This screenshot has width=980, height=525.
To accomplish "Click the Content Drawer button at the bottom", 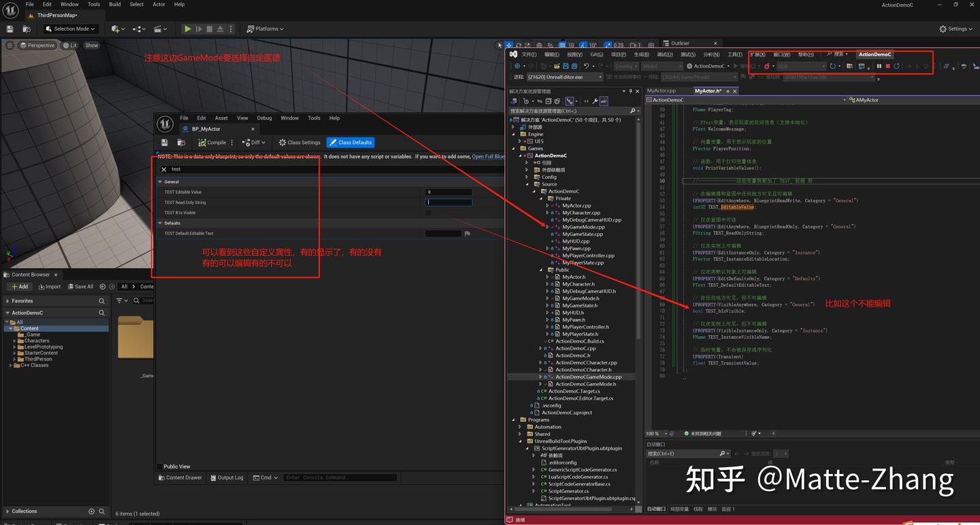I will click(x=180, y=477).
